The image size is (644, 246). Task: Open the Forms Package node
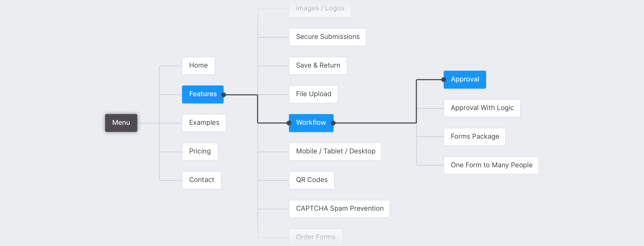(x=475, y=137)
